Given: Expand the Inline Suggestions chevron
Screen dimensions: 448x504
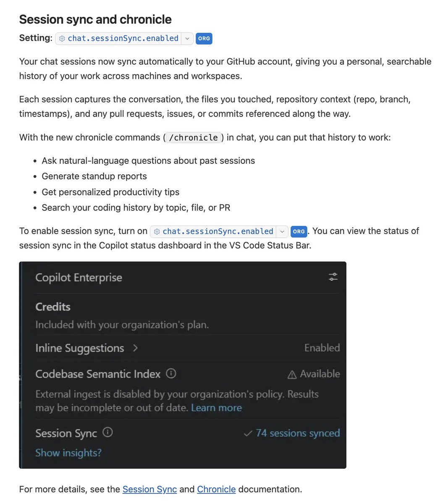Looking at the screenshot, I should 135,348.
